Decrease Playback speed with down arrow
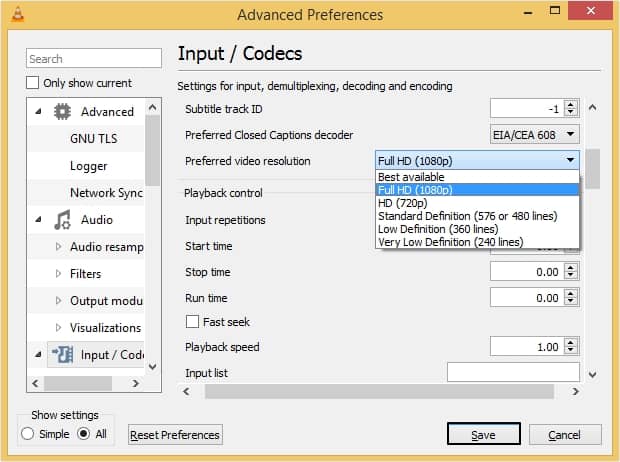 (570, 350)
